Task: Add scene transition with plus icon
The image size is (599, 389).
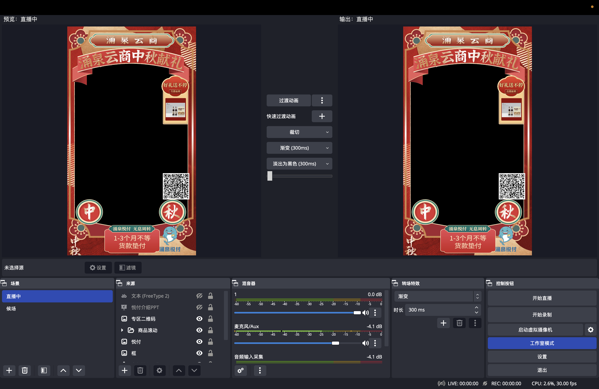Action: pyautogui.click(x=443, y=323)
